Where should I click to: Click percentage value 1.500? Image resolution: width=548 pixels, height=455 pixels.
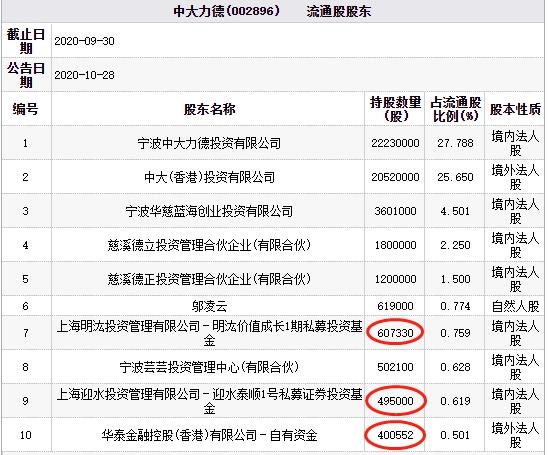tap(455, 279)
